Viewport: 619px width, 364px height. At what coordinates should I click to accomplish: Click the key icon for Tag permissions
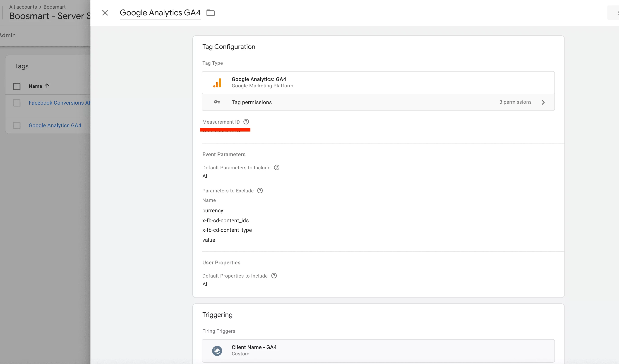(x=217, y=102)
